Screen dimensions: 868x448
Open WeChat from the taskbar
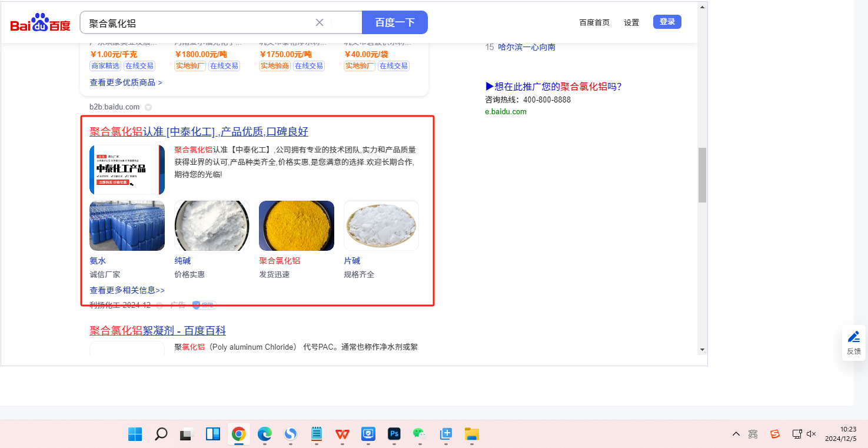tap(420, 434)
